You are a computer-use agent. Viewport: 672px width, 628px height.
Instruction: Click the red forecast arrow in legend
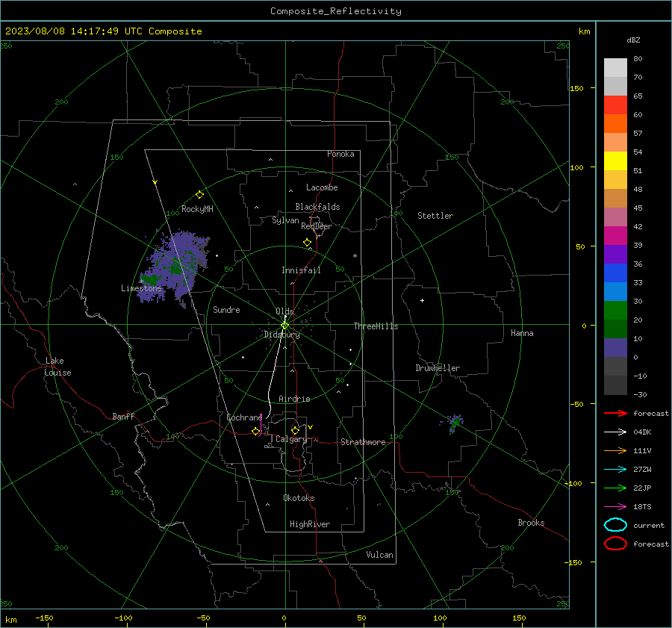615,413
